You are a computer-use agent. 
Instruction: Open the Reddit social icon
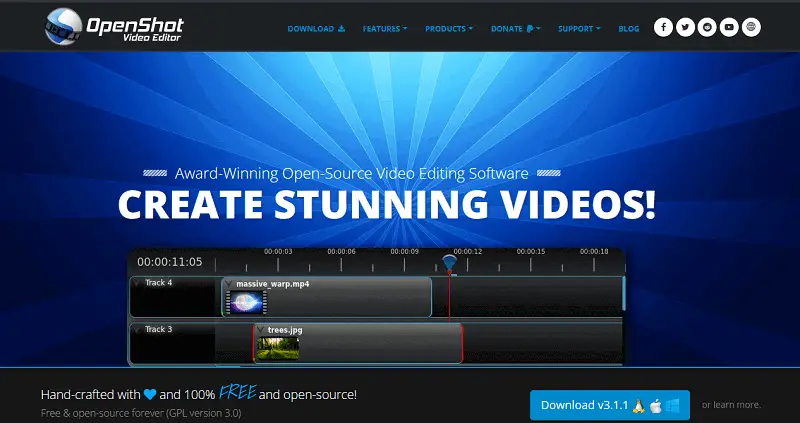click(707, 28)
